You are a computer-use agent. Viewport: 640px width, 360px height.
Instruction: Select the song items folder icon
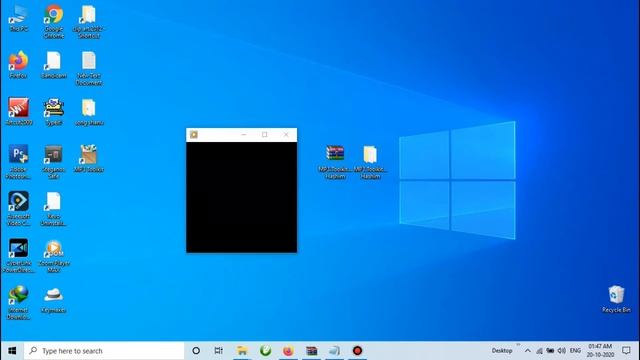pos(89,111)
